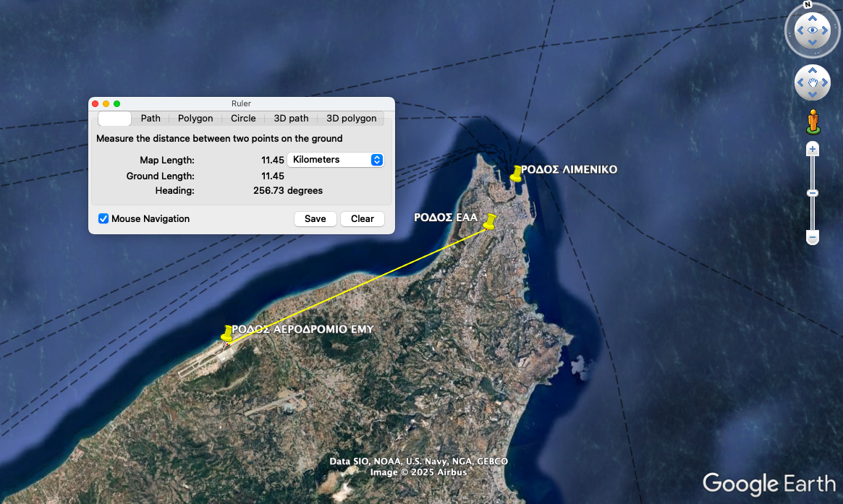Click pushpin at ΡΟΔΟΣ ΕΑΑ
Viewport: 843px width, 504px height.
click(490, 221)
